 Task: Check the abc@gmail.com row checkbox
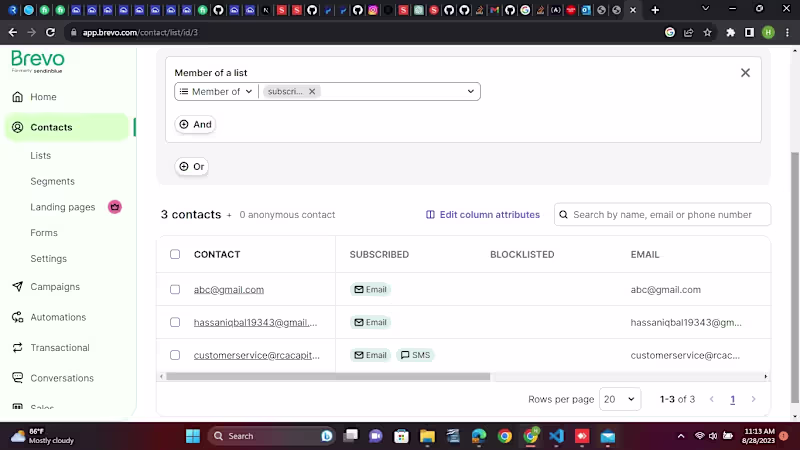tap(175, 289)
